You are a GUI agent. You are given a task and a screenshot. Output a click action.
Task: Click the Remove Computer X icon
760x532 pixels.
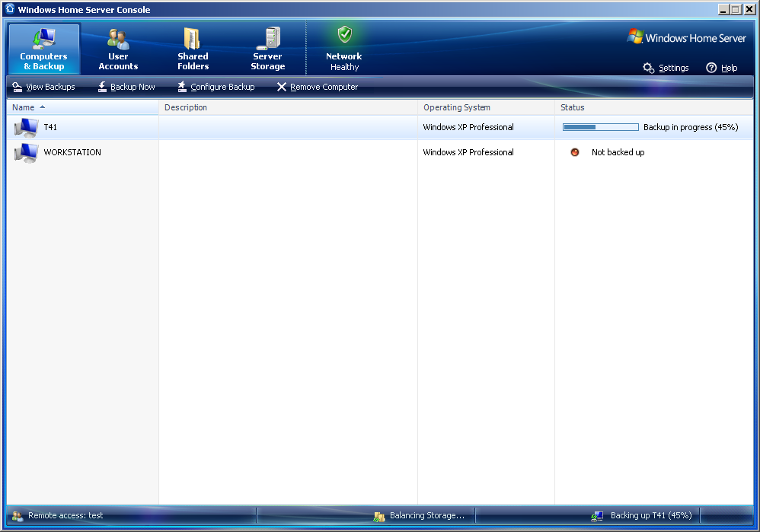[282, 87]
